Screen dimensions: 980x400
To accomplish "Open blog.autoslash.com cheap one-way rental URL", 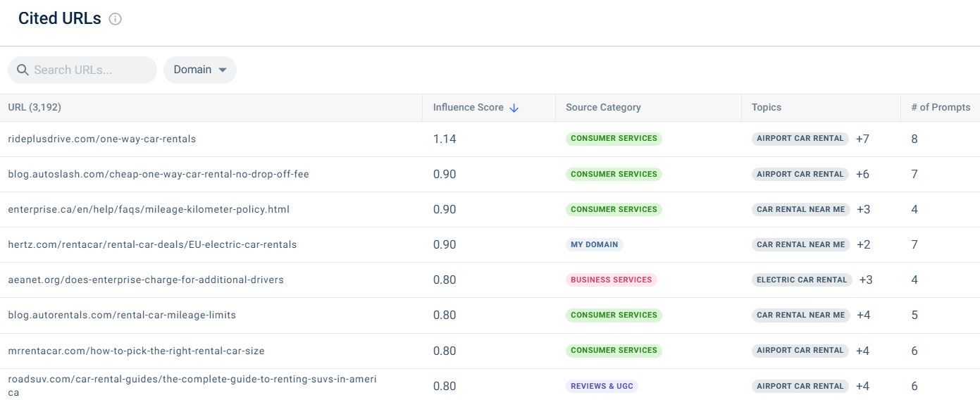I will tap(159, 174).
